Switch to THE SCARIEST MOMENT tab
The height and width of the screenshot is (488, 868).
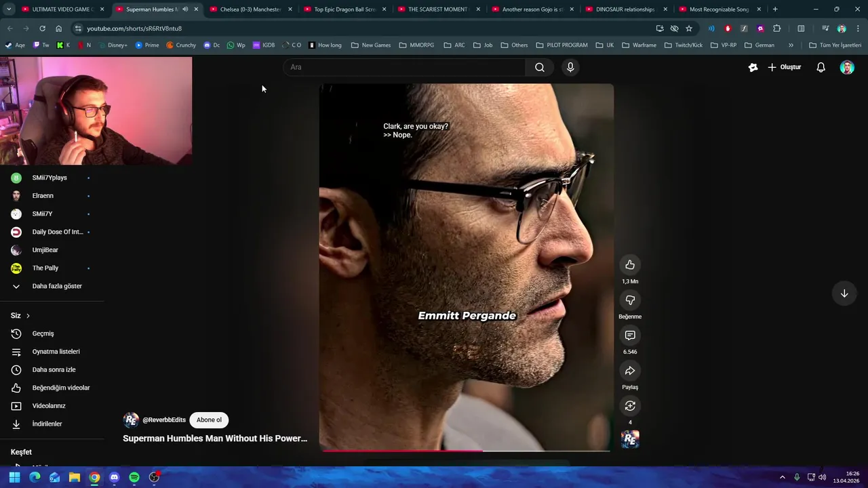pos(439,9)
